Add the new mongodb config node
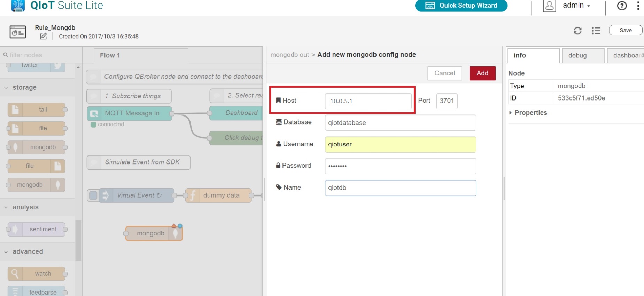The image size is (644, 296). tap(482, 73)
